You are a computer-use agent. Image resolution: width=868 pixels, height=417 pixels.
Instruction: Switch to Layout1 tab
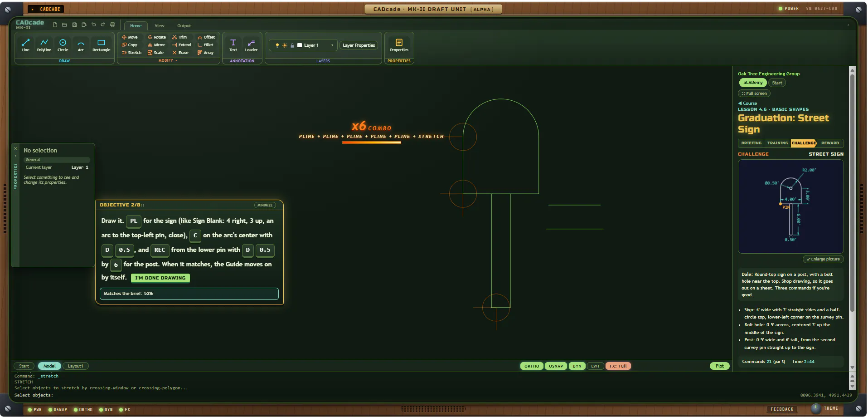tap(76, 366)
